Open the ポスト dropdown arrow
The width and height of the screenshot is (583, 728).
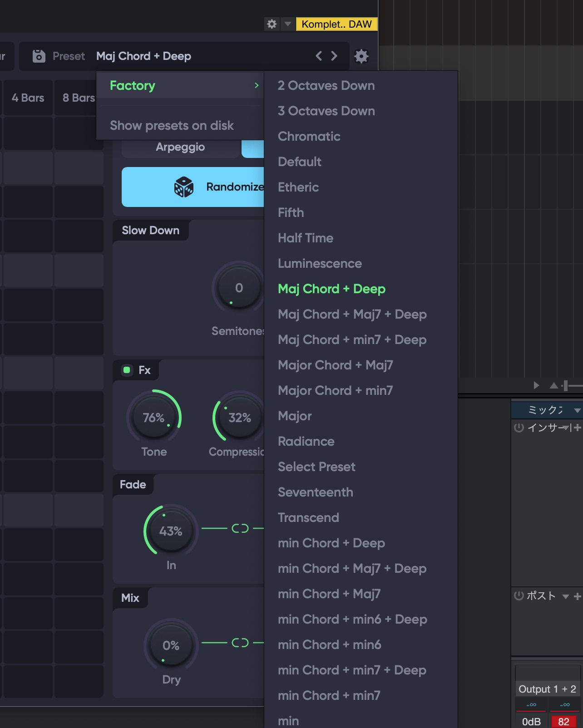pyautogui.click(x=565, y=596)
